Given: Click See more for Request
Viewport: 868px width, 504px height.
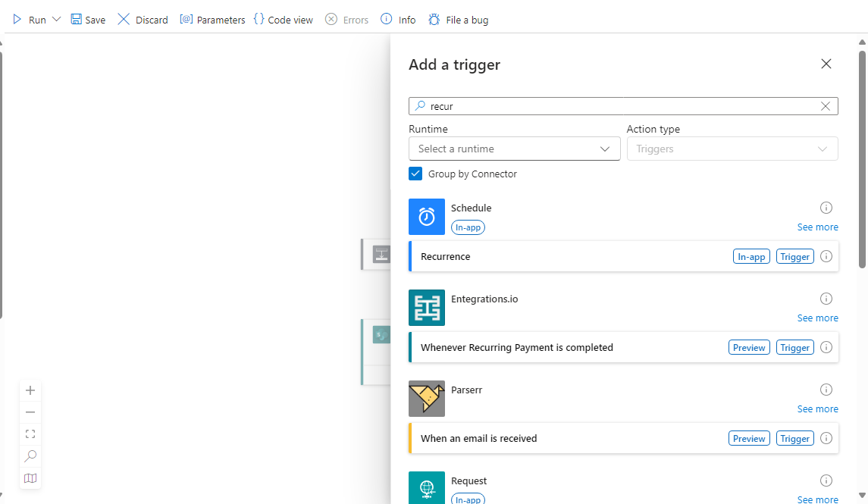Looking at the screenshot, I should click(818, 499).
